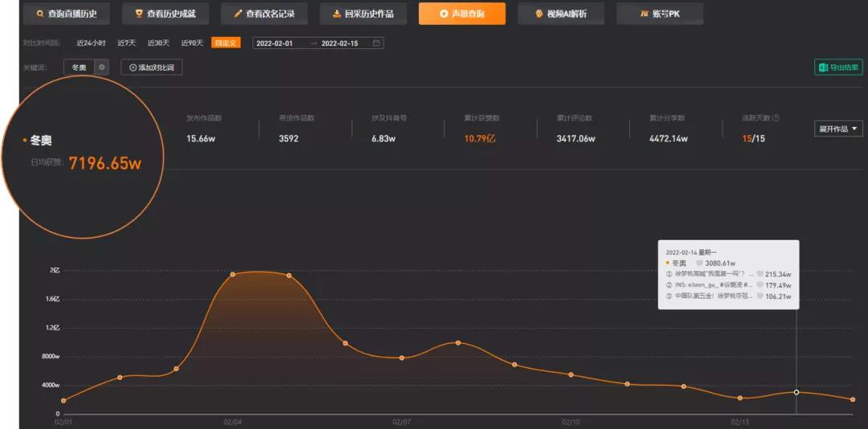Viewport: 868px width, 429px height.
Task: Switch to 账号PK tab
Action: point(660,14)
